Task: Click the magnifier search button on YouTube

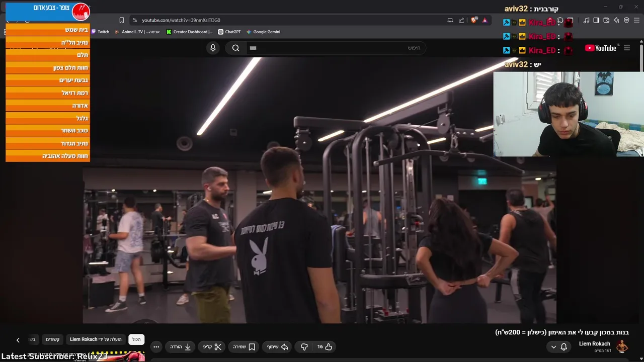Action: pos(235,48)
